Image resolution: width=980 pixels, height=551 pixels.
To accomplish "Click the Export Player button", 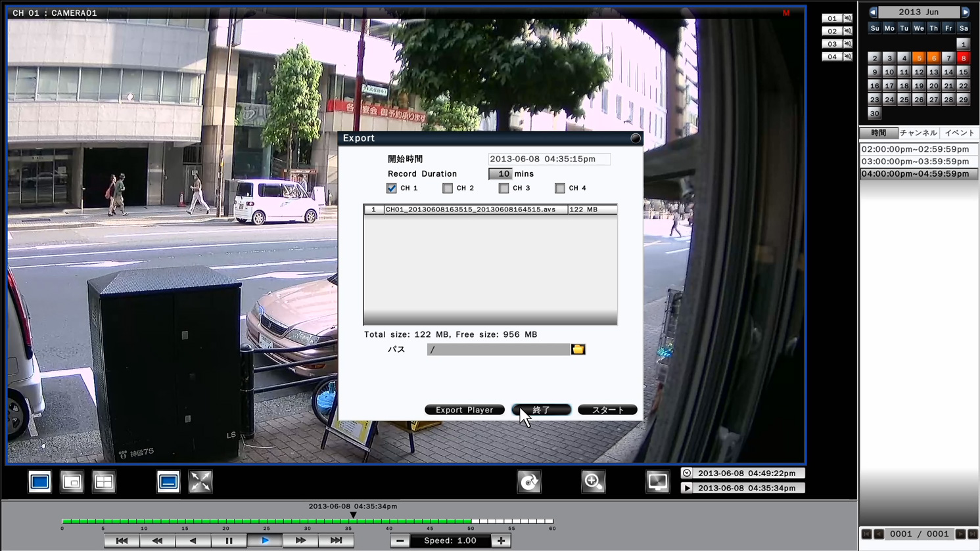I will [464, 410].
